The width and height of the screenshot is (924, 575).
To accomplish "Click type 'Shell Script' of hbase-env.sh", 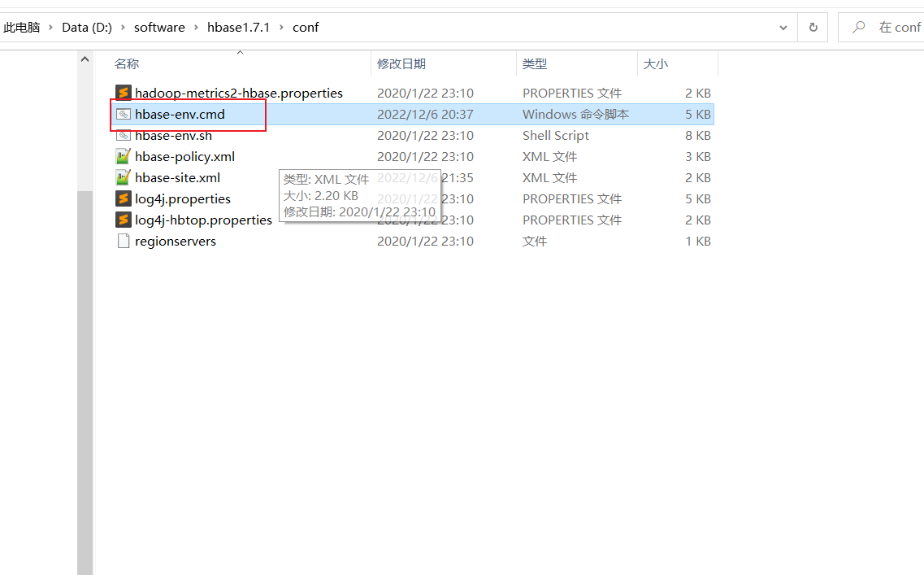I will pos(556,136).
